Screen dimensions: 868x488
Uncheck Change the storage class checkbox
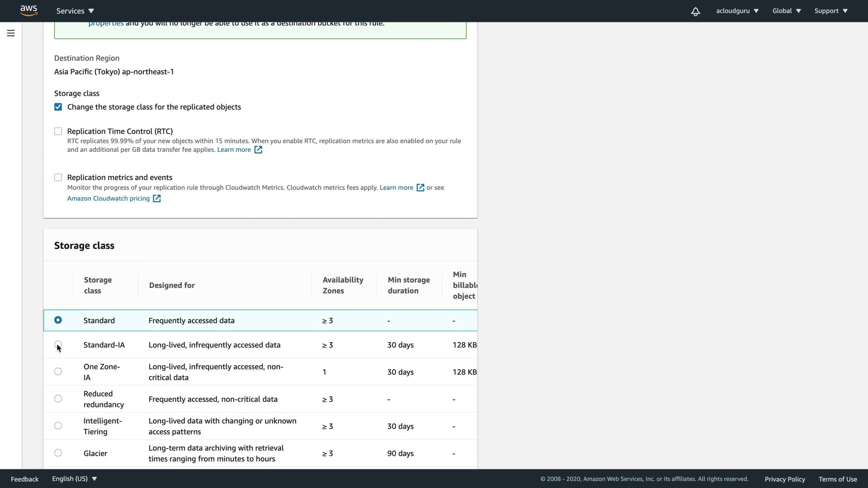click(x=58, y=107)
